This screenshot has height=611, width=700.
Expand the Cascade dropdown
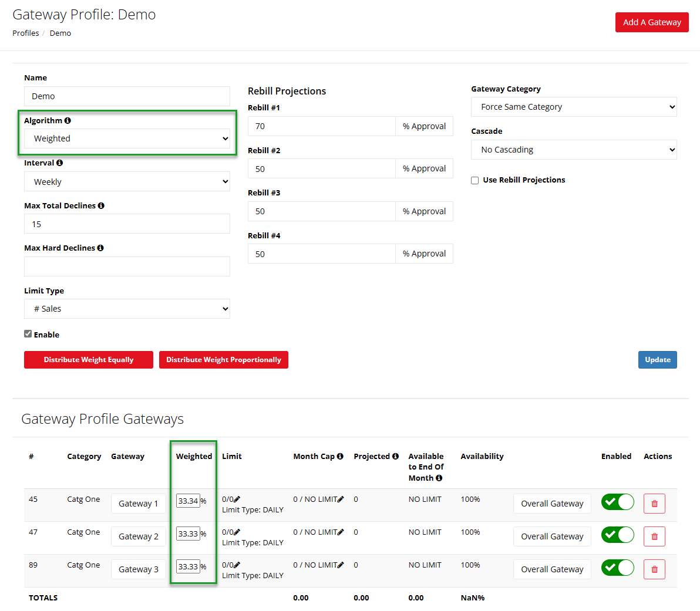573,150
